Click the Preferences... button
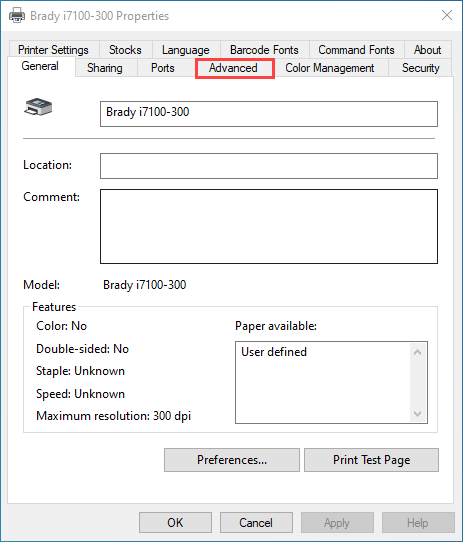463x542 pixels. pyautogui.click(x=232, y=460)
